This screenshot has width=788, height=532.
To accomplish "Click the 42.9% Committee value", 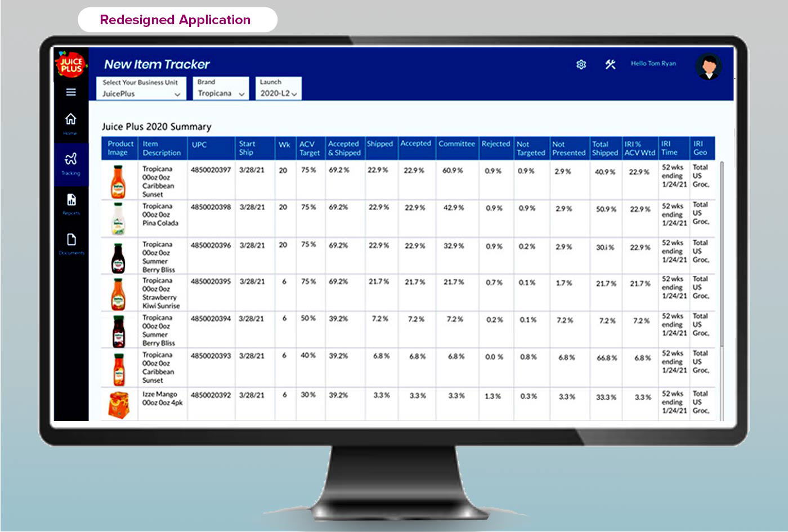I will (454, 208).
